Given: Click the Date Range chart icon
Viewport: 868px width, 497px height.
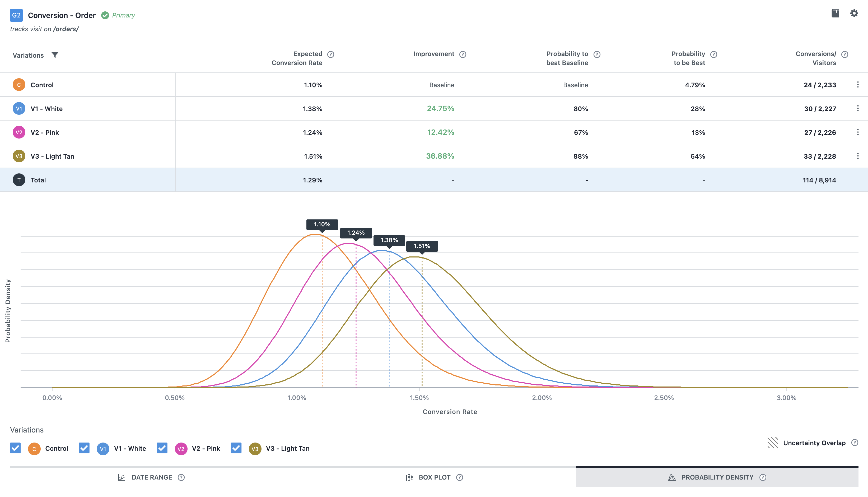Looking at the screenshot, I should point(122,477).
